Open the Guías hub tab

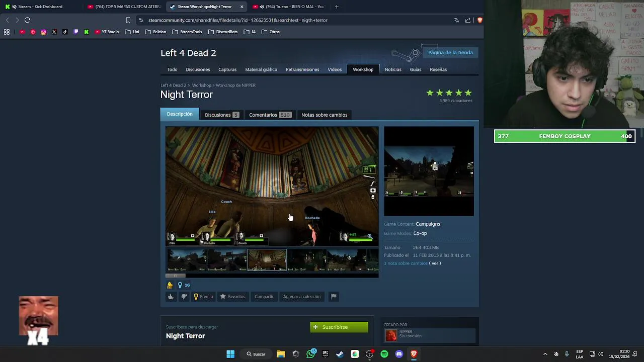coord(416,69)
